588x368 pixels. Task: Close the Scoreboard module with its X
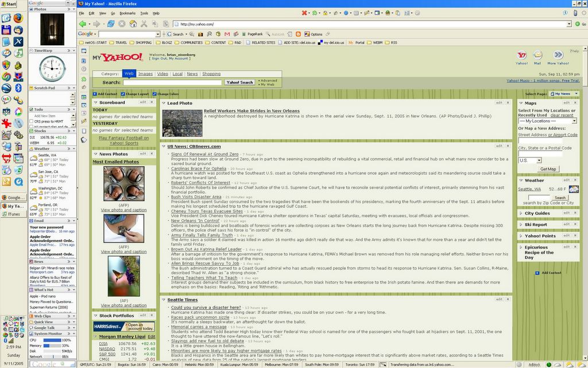coord(152,102)
